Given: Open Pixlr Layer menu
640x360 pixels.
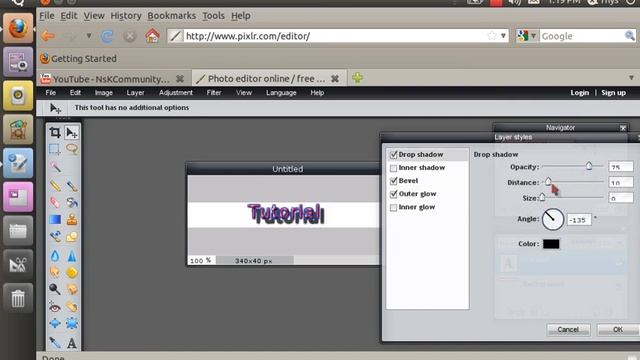Looking at the screenshot, I should pos(135,93).
